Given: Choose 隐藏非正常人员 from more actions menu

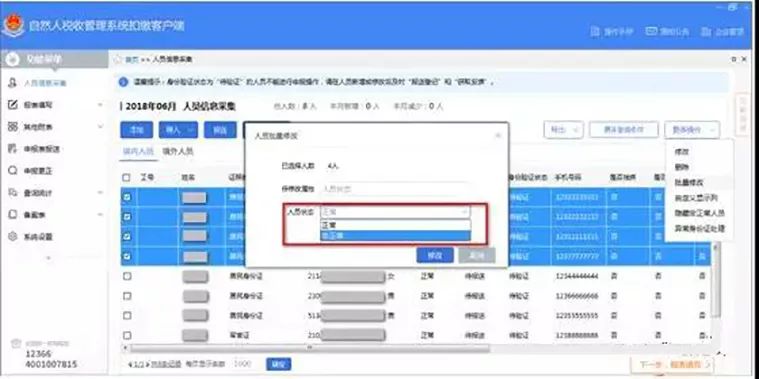Looking at the screenshot, I should click(x=699, y=213).
